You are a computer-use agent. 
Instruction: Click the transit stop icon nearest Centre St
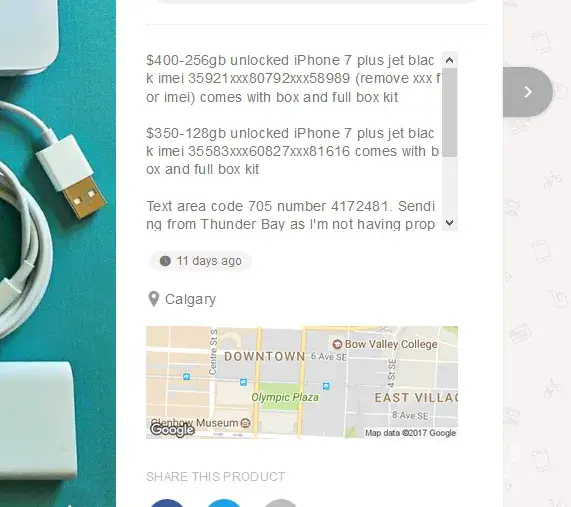click(186, 376)
